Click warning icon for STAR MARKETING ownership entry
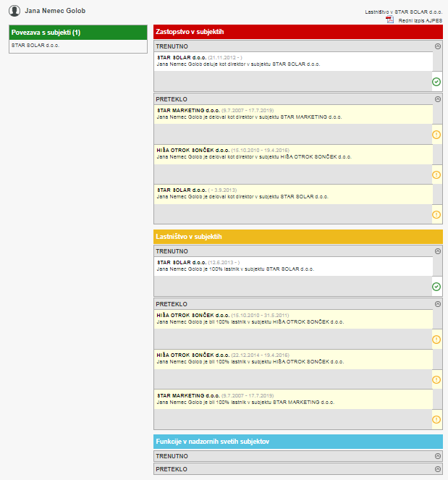 tap(436, 419)
